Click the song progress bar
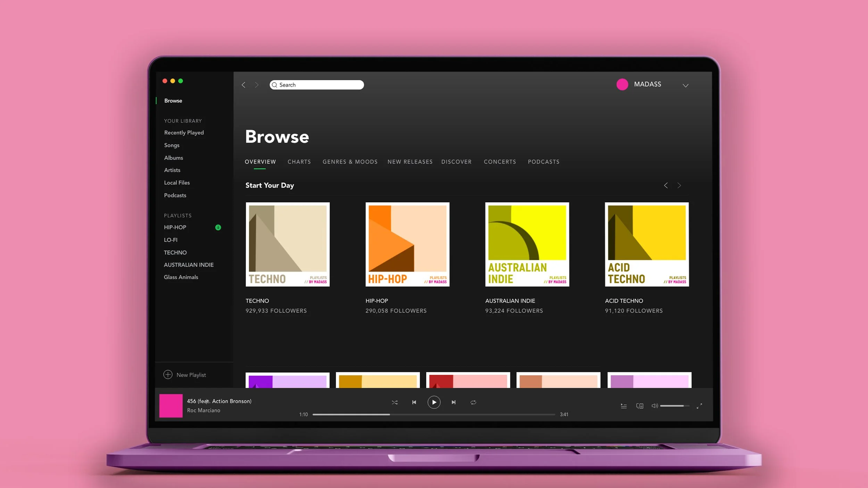The width and height of the screenshot is (868, 488). [x=434, y=414]
